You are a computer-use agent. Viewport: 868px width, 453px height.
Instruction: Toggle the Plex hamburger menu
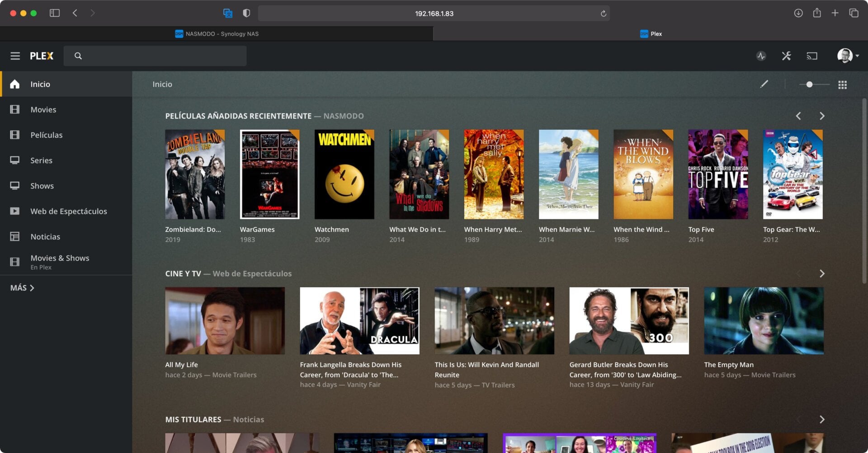pos(15,56)
